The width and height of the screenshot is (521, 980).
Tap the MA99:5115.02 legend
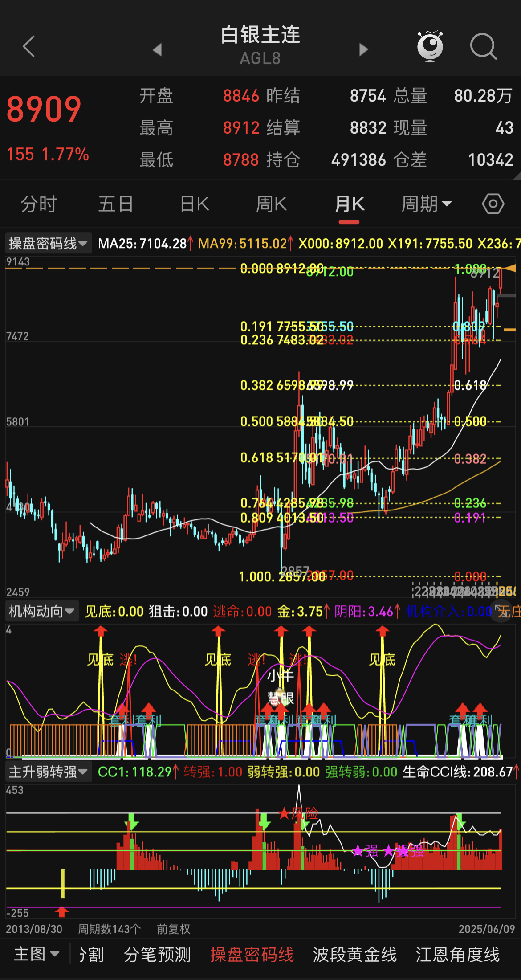(243, 243)
